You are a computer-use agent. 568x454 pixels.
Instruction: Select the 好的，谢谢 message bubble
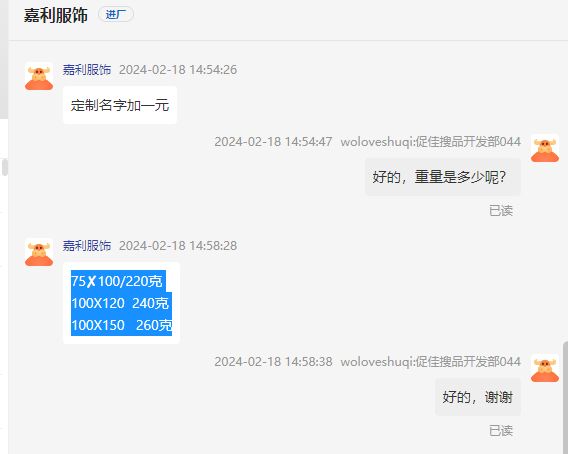(x=478, y=397)
